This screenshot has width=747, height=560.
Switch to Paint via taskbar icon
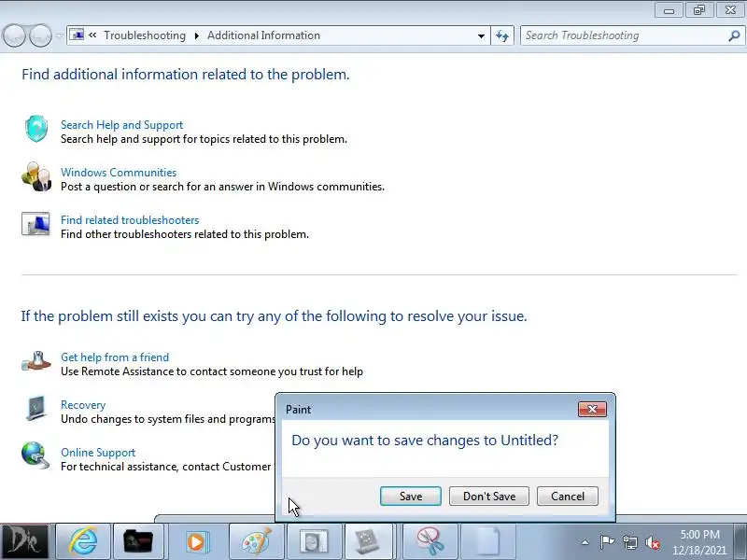click(x=257, y=541)
